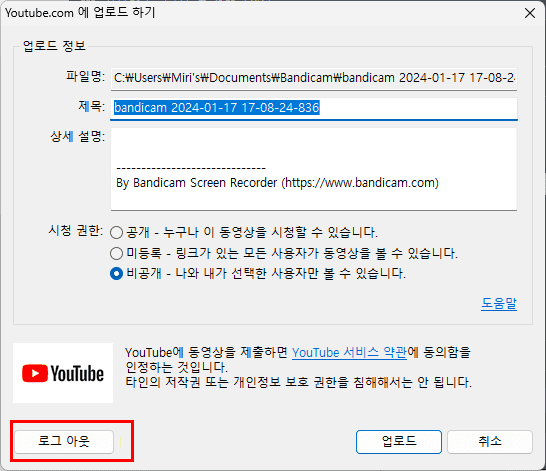The image size is (546, 471).
Task: Select the 공개 public viewing radio button
Action: click(x=116, y=232)
